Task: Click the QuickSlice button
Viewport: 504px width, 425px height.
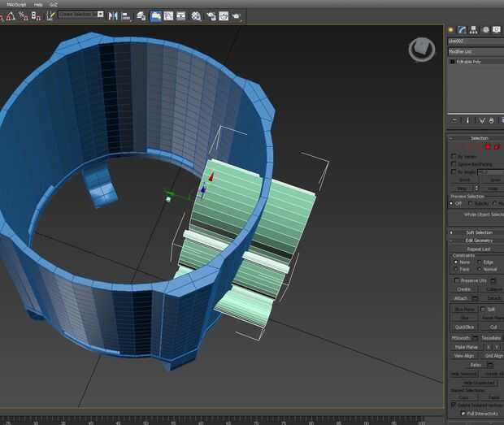Action: (x=463, y=327)
